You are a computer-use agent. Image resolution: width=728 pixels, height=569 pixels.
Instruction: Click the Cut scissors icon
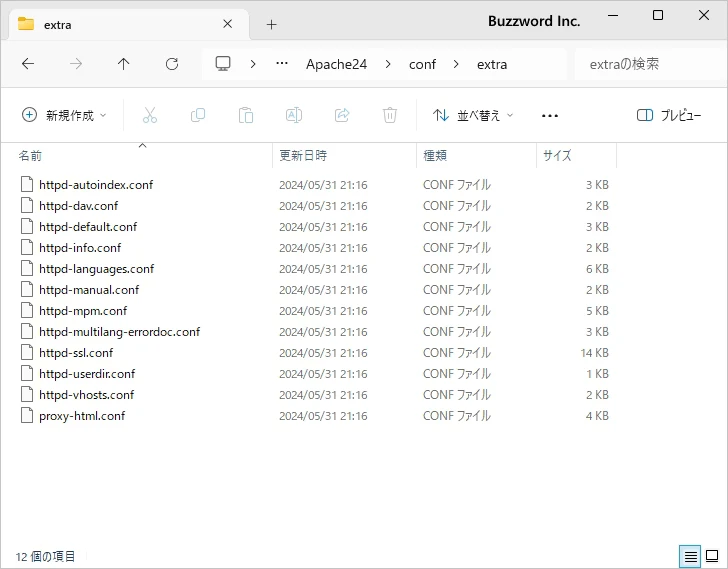(150, 115)
